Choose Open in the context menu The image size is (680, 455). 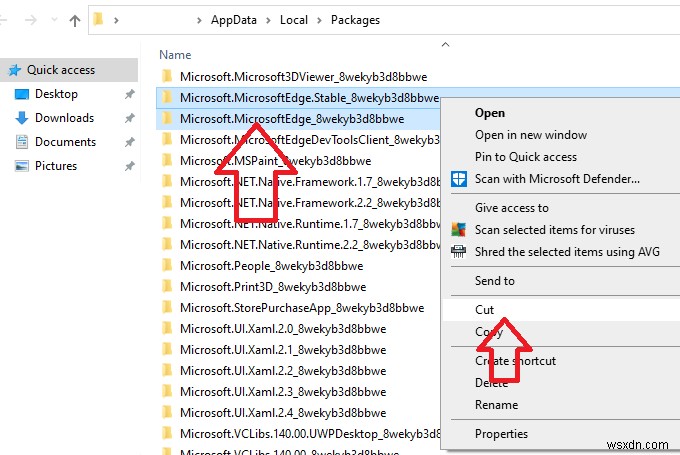tap(490, 113)
